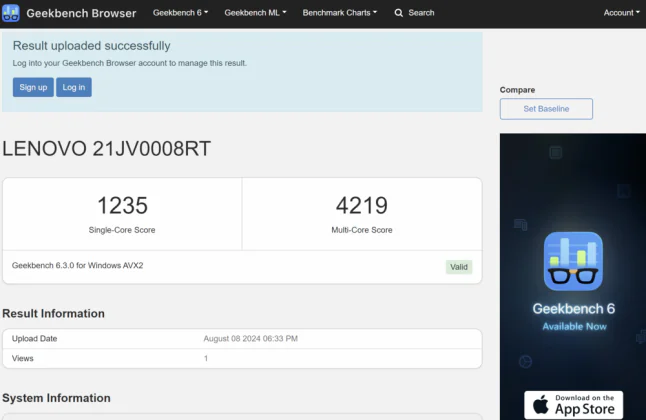Click the Download on the App Store badge
This screenshot has width=646, height=420.
click(x=573, y=405)
